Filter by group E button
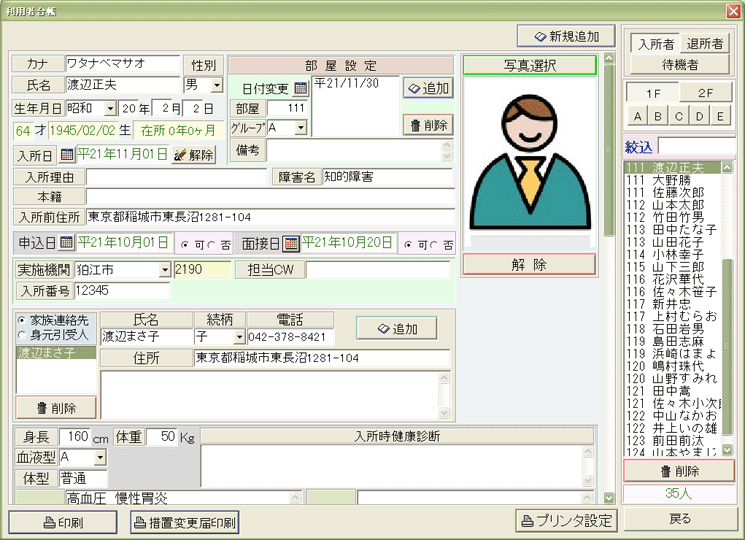The image size is (745, 540). coord(720,116)
